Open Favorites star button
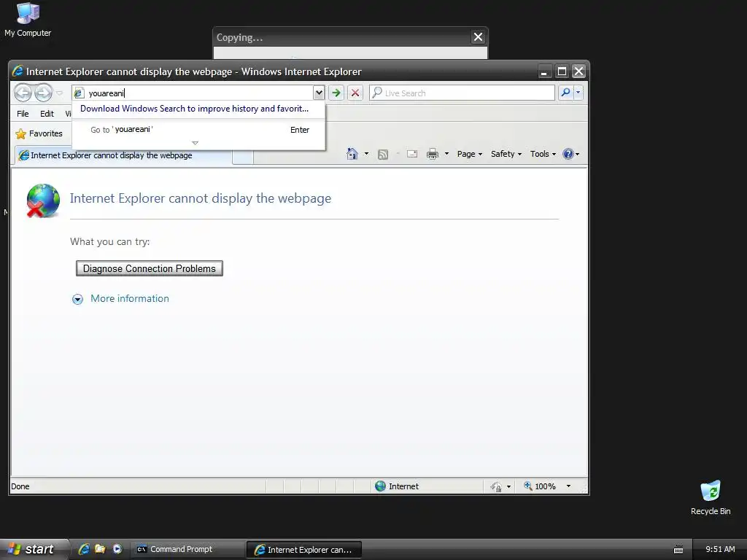Image resolution: width=747 pixels, height=560 pixels. click(x=39, y=133)
